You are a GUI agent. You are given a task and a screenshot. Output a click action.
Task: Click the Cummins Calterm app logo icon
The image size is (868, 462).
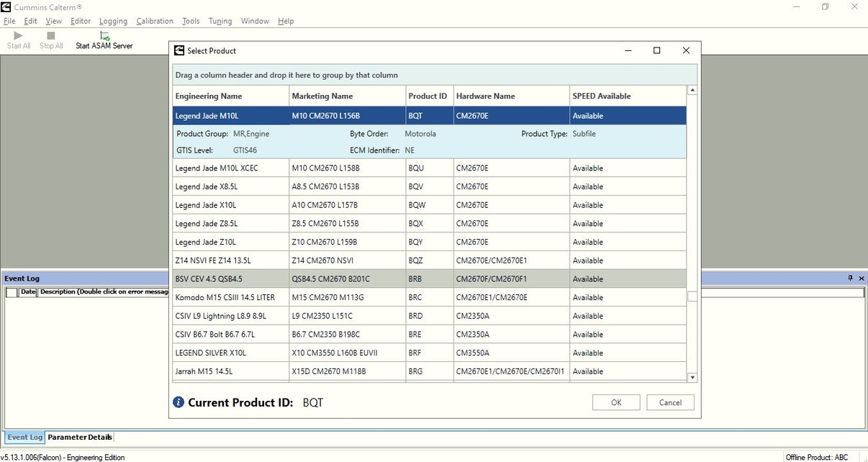tap(6, 6)
